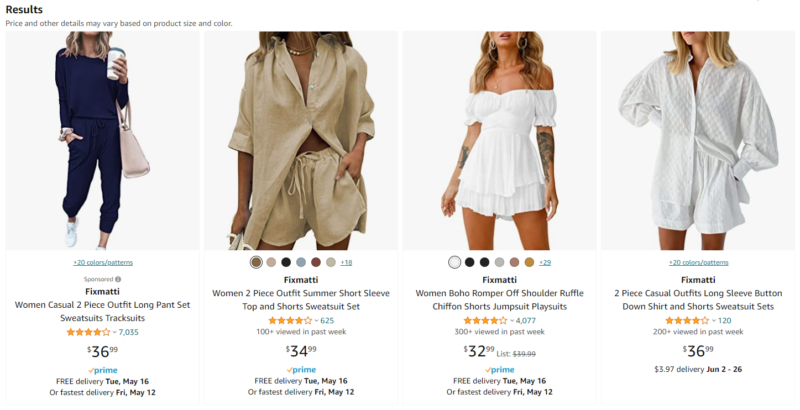Screen dimensions: 800x410
Task: Expand rating breakdown arrow beside 7,035 reviews
Action: [x=114, y=331]
